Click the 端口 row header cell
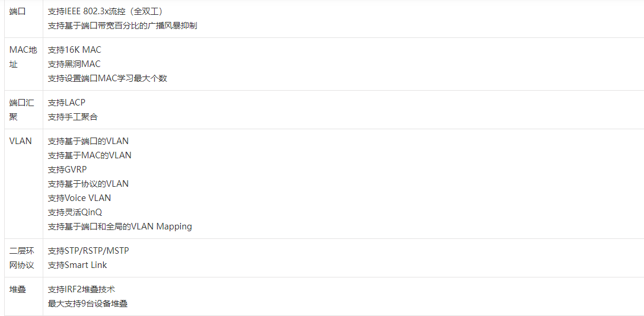This screenshot has width=644, height=316. pos(18,11)
